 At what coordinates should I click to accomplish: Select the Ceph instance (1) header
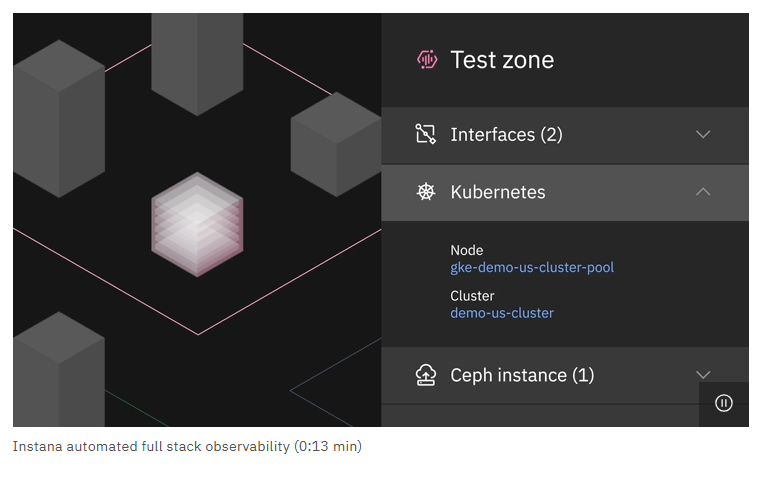coord(522,375)
